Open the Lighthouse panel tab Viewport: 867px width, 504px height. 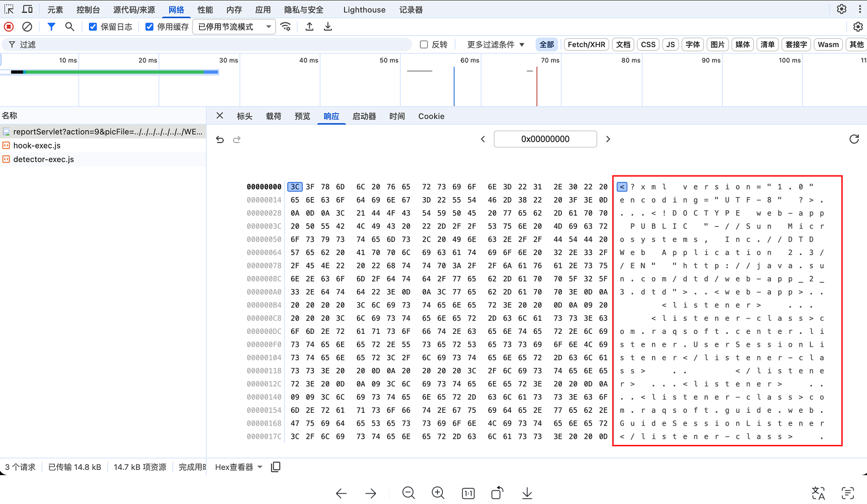click(364, 9)
